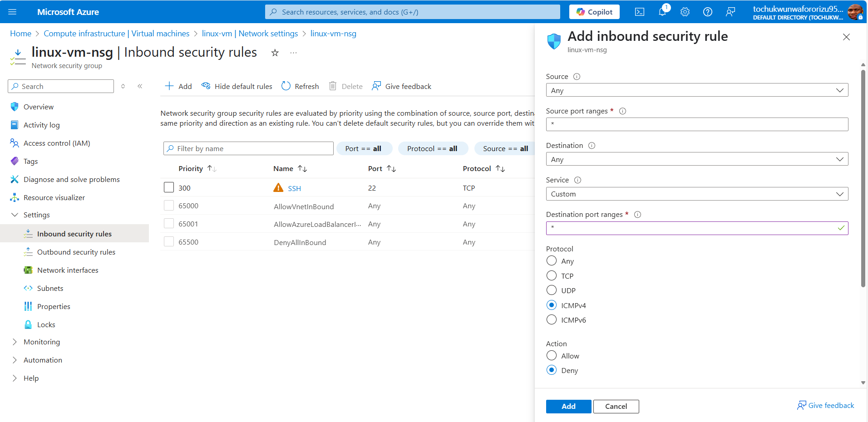Open Subnets menu item
Image resolution: width=868 pixels, height=422 pixels.
pyautogui.click(x=50, y=288)
